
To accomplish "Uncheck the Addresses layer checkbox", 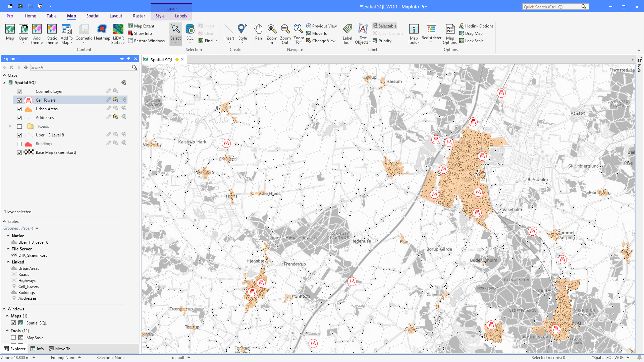I will click(19, 118).
